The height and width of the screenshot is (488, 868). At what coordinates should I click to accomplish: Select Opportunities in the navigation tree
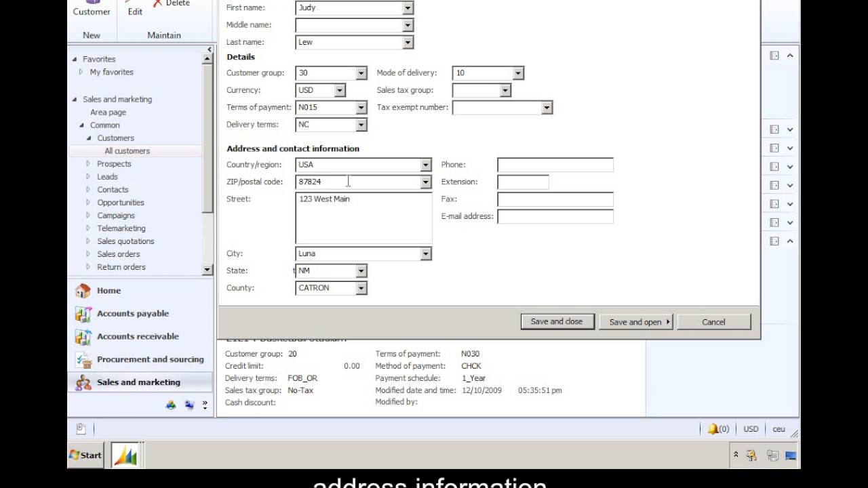pos(121,203)
